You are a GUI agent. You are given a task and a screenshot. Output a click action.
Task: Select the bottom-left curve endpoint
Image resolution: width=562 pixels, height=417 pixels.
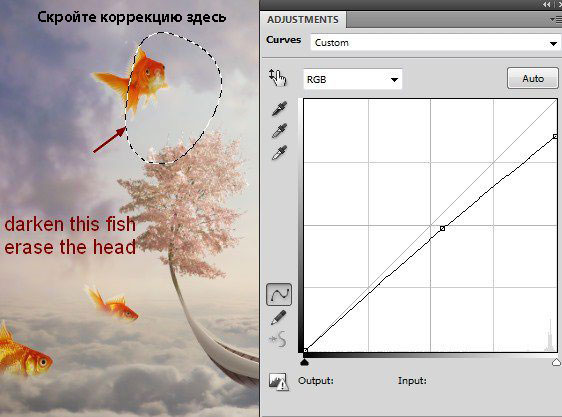305,350
